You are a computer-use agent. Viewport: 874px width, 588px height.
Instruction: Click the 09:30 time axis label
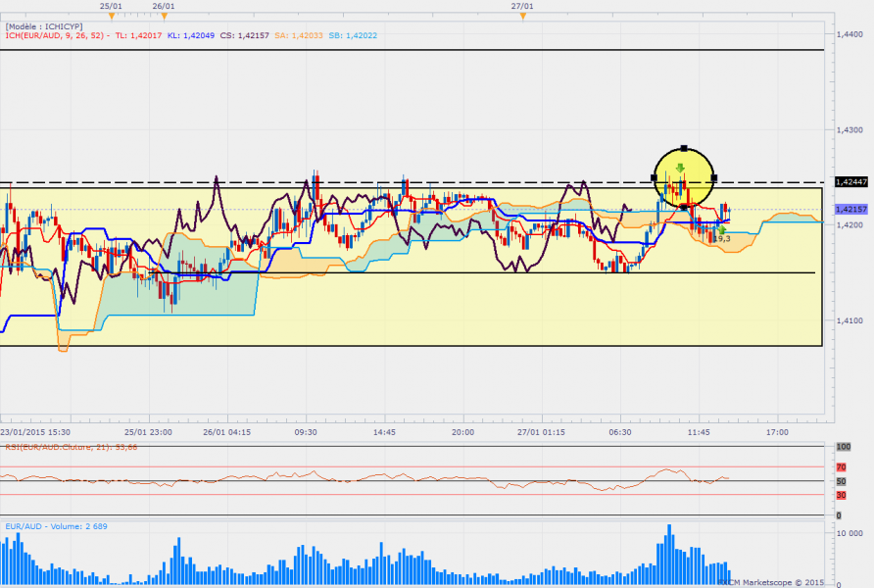[306, 432]
